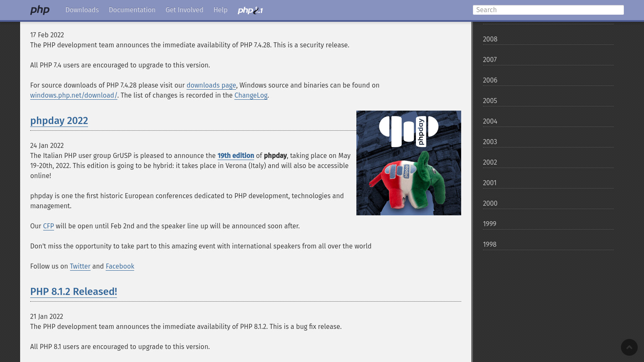The image size is (644, 362).
Task: Focus the Search input field
Action: tap(548, 10)
